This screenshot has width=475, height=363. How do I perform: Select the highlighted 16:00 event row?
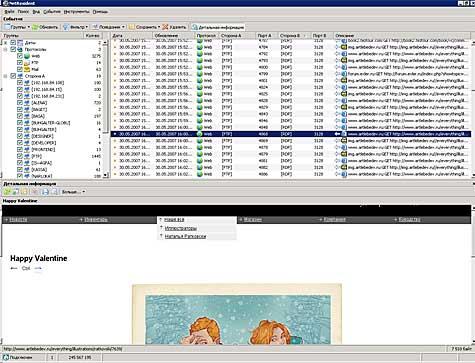point(291,134)
